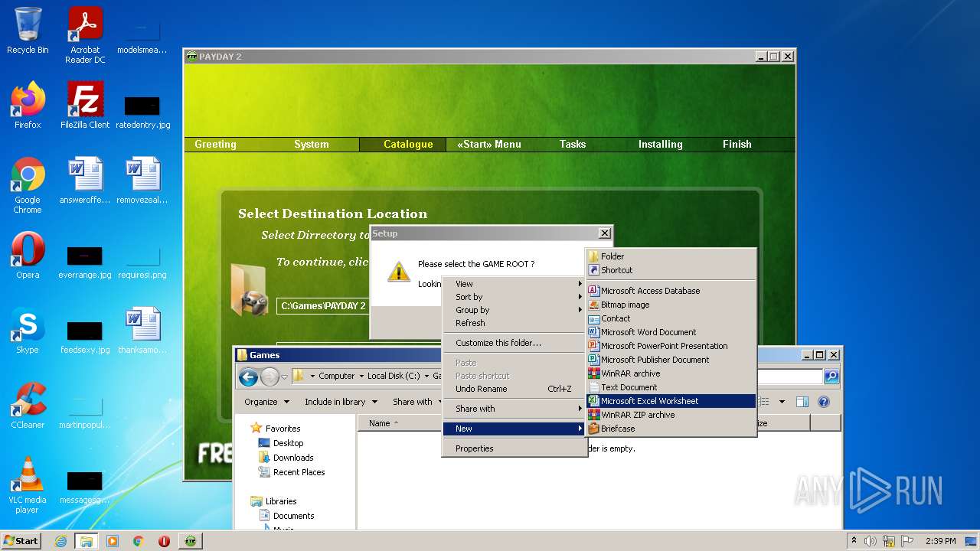Select ratedentry.jpg file on desktop
Screen dimensions: 980x551
[142, 111]
